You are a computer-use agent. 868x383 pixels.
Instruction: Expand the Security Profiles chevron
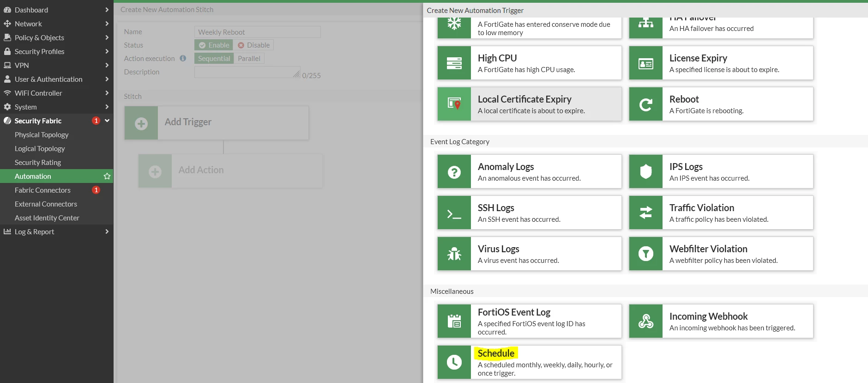[107, 51]
